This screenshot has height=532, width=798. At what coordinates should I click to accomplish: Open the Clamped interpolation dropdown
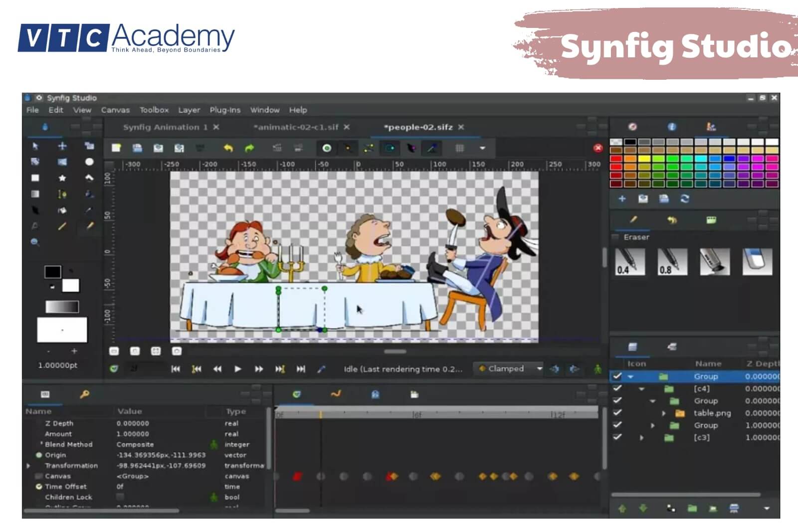(x=539, y=369)
